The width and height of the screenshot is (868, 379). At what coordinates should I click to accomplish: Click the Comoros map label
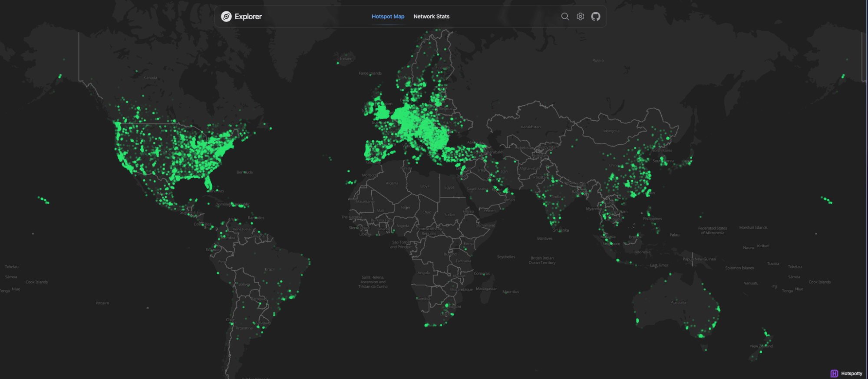pyautogui.click(x=482, y=273)
